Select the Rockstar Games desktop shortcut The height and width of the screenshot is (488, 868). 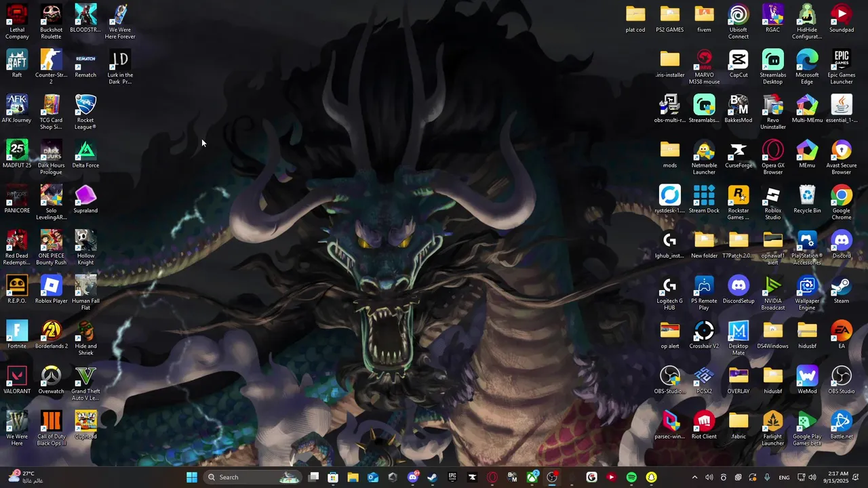(x=738, y=203)
